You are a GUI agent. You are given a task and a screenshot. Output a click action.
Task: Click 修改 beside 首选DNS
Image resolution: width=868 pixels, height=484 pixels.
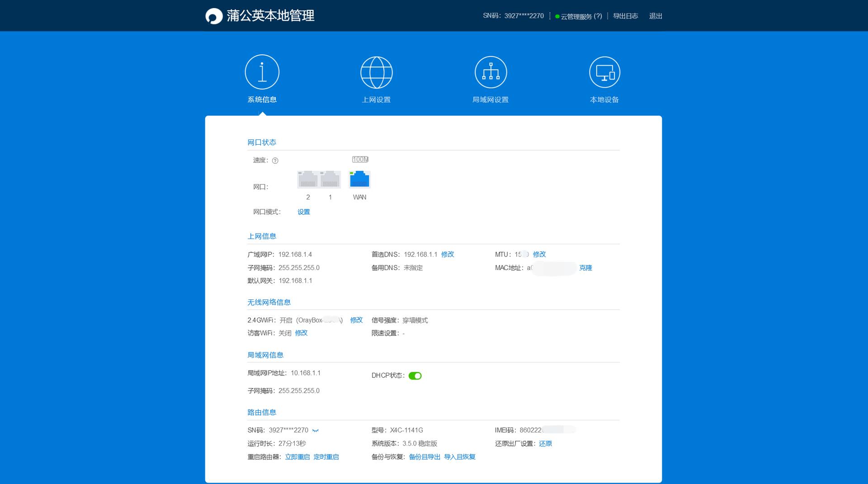[x=447, y=254]
